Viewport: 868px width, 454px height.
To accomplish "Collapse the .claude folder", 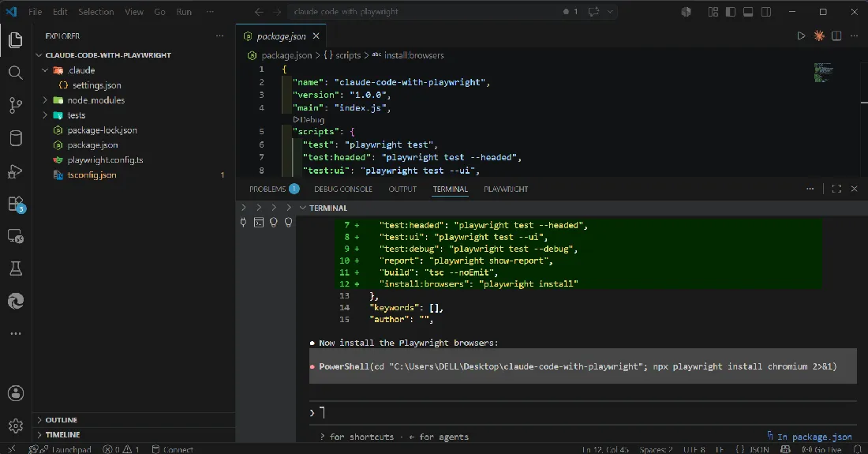I will click(x=46, y=70).
